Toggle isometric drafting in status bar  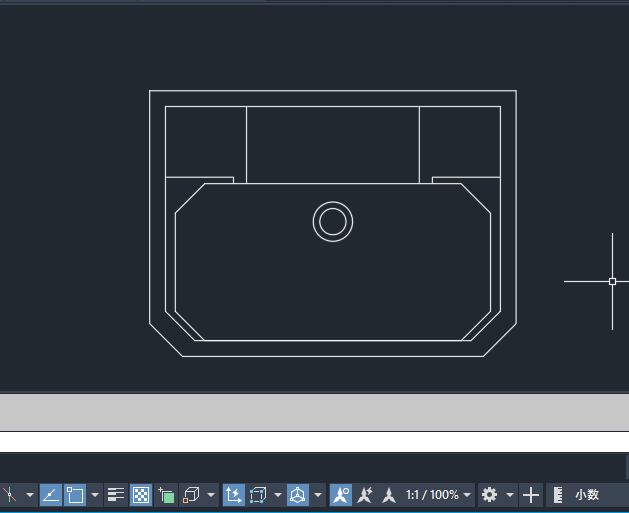tap(9, 495)
